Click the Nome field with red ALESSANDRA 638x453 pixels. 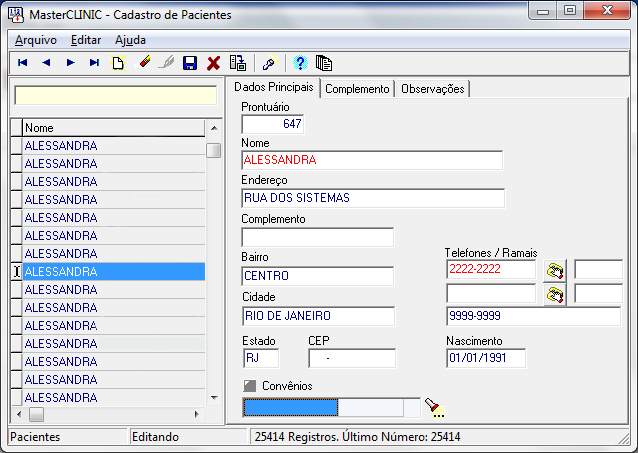click(372, 160)
